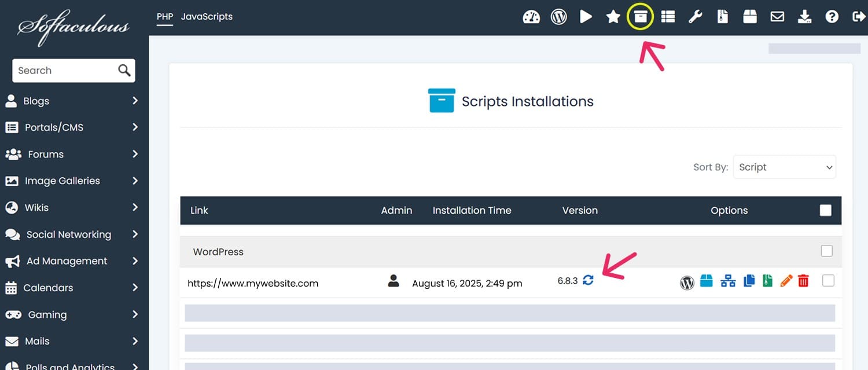Open the WordPress Manager icon in top toolbar
The width and height of the screenshot is (868, 370).
[x=558, y=16]
